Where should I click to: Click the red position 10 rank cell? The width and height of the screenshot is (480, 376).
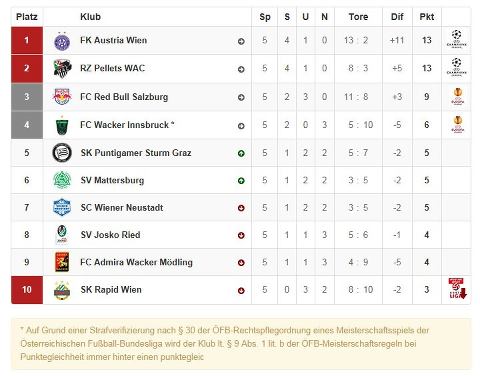[27, 290]
